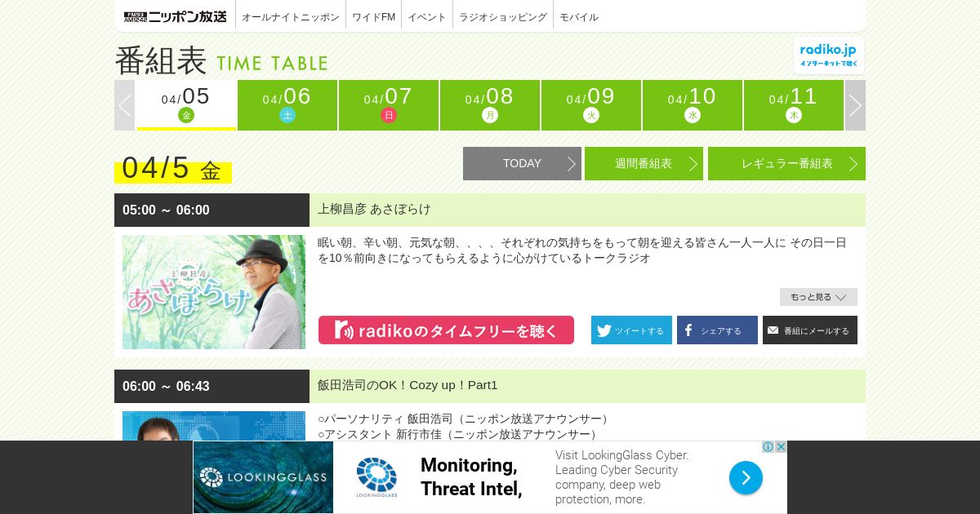
Task: Open 週間番組表 weekly schedule
Action: 644,163
